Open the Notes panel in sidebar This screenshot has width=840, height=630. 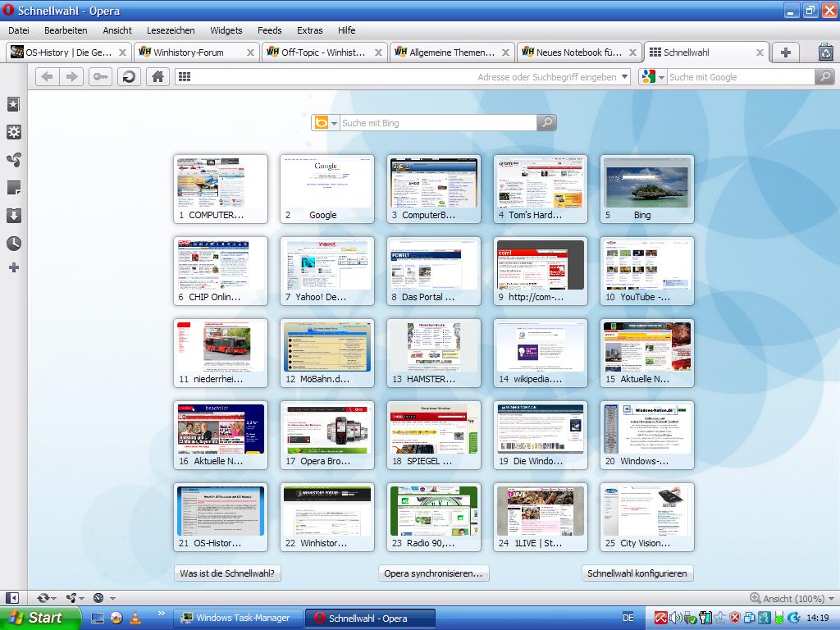13,188
